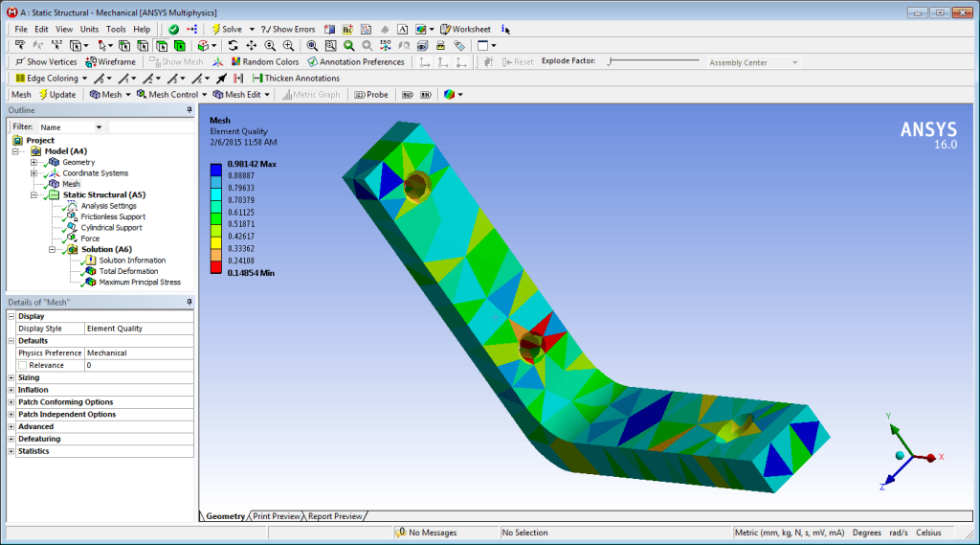Switch to the Report Preview tab
Image resolution: width=980 pixels, height=545 pixels.
click(335, 516)
